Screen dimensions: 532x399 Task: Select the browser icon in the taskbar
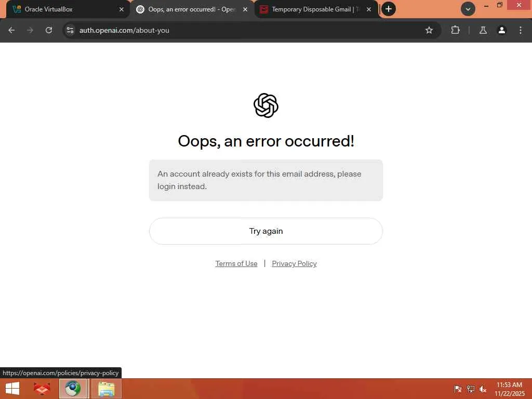[73, 389]
